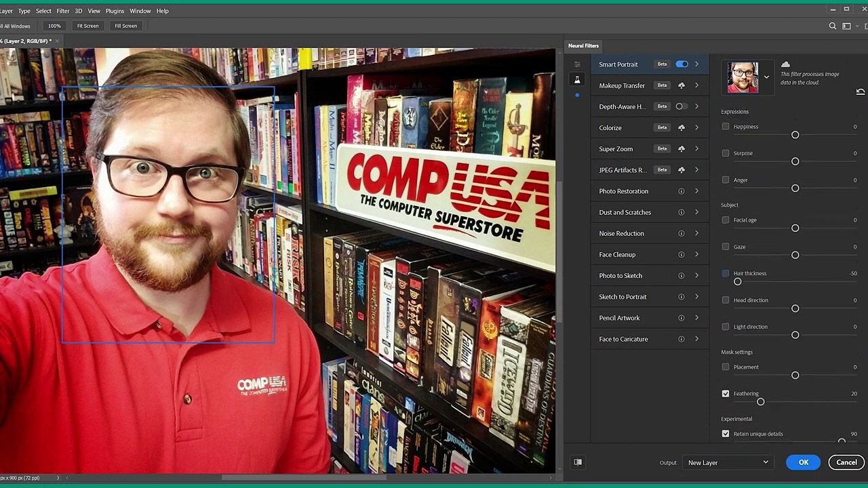The width and height of the screenshot is (868, 488).
Task: Expand the Super Zoom filter chevron
Action: 696,148
